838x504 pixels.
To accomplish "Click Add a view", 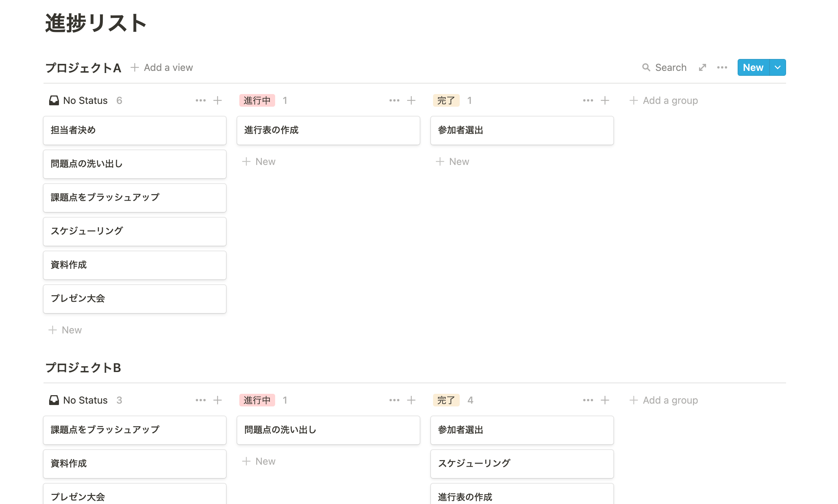I will 162,67.
